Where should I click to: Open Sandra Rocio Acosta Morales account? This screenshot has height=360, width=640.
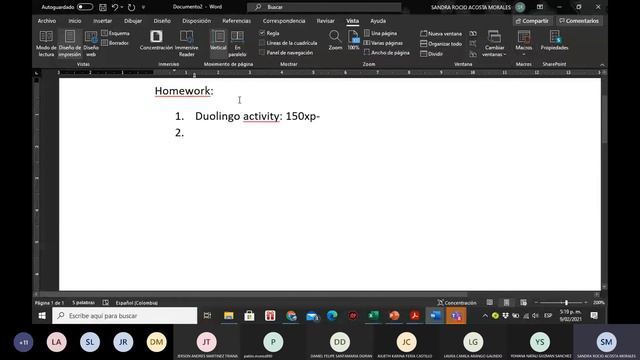pyautogui.click(x=478, y=7)
